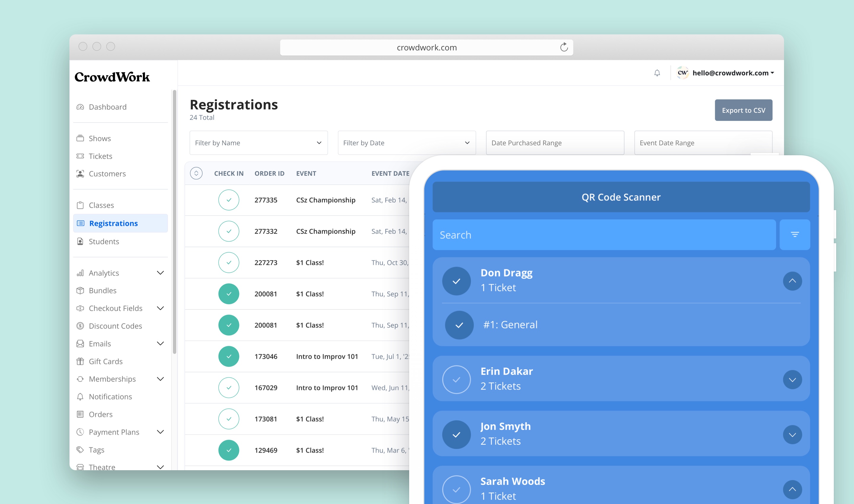Click the Checkout Fields icon
Screen dimensions: 854x504
pyautogui.click(x=80, y=308)
